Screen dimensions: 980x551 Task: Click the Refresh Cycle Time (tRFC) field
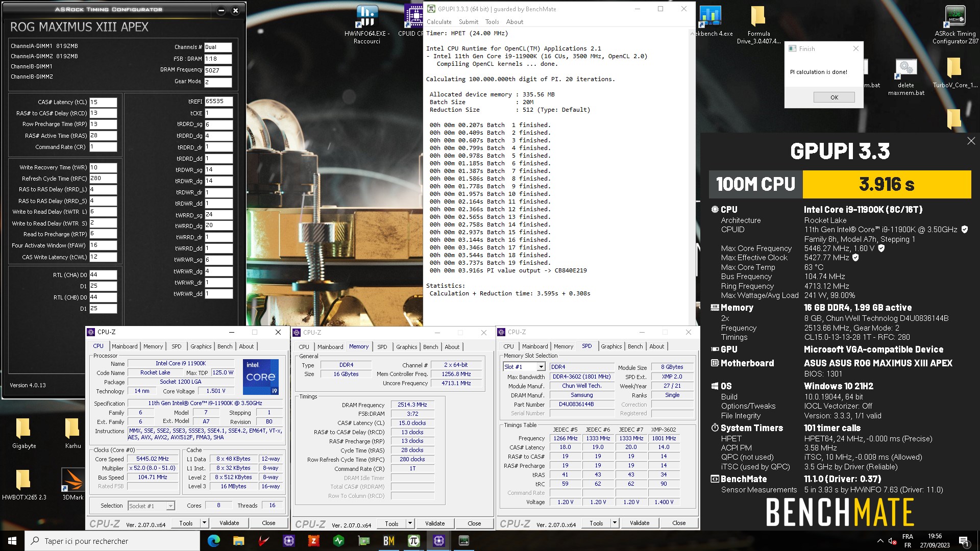[x=103, y=179]
